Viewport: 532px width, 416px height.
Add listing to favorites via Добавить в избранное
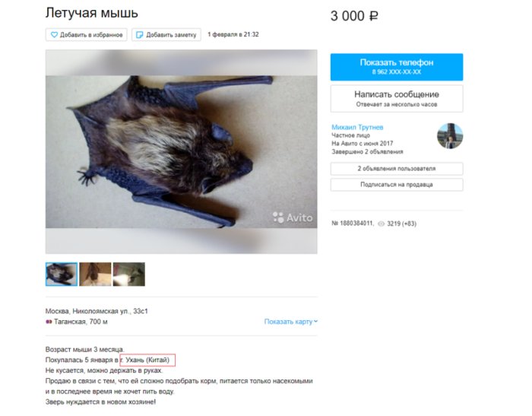(86, 35)
